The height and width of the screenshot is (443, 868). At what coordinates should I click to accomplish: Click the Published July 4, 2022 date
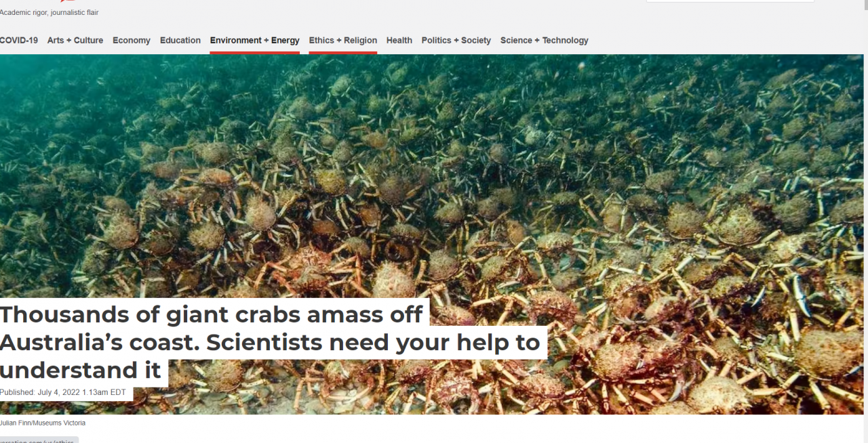click(x=63, y=392)
